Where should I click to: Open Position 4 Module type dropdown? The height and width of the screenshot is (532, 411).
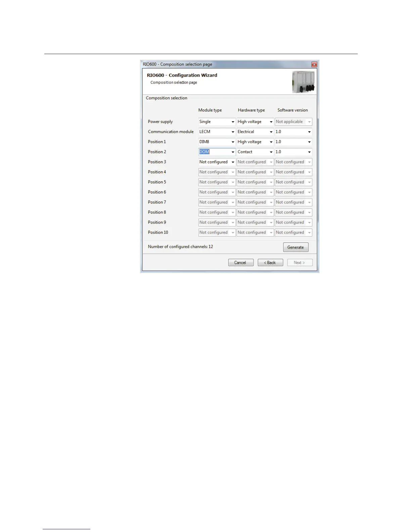pyautogui.click(x=217, y=172)
